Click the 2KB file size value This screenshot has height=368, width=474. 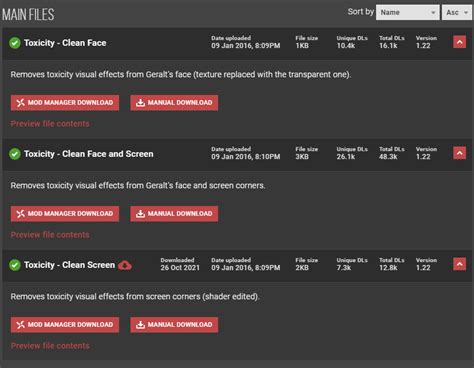302,268
